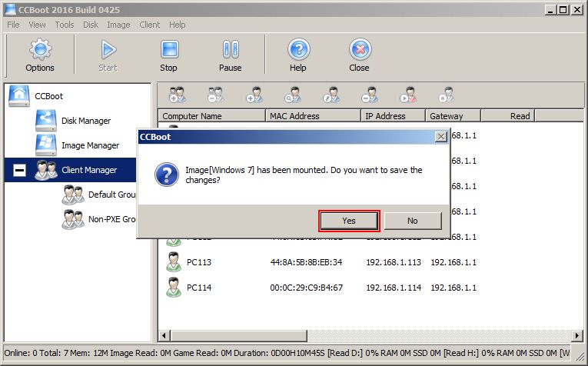The image size is (588, 366).
Task: Open Disk Manager in the tree
Action: [86, 121]
